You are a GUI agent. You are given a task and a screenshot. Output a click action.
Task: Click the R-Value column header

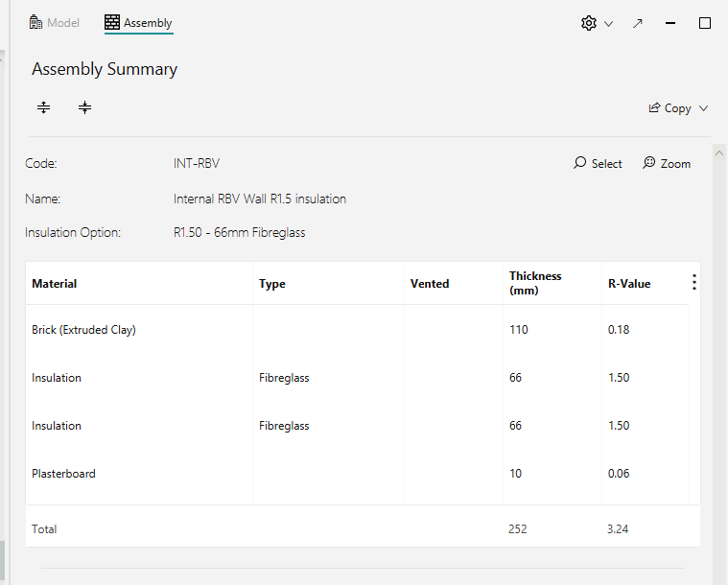(x=629, y=284)
